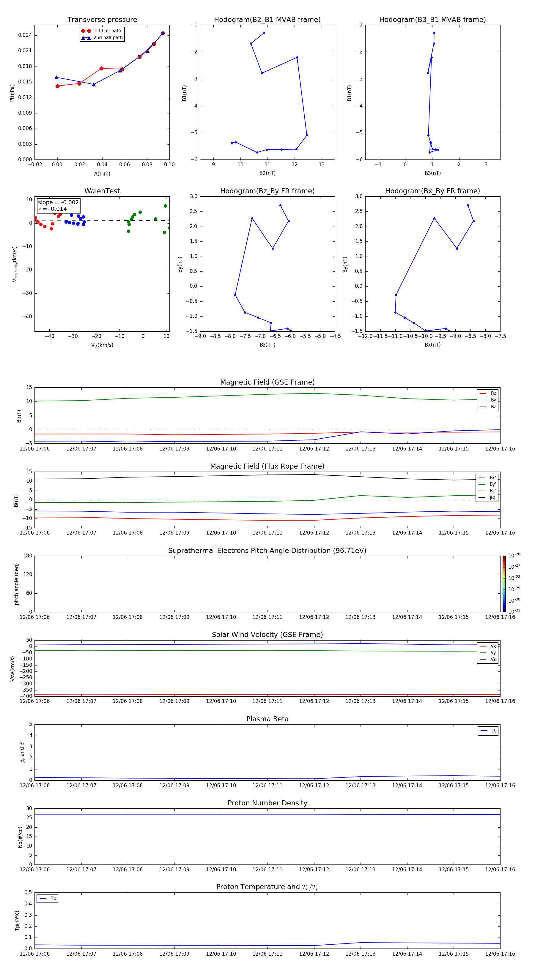This screenshot has height=980, width=535.
Task: Click the "Bz(nT)" x-axis label
Action: (x=267, y=345)
